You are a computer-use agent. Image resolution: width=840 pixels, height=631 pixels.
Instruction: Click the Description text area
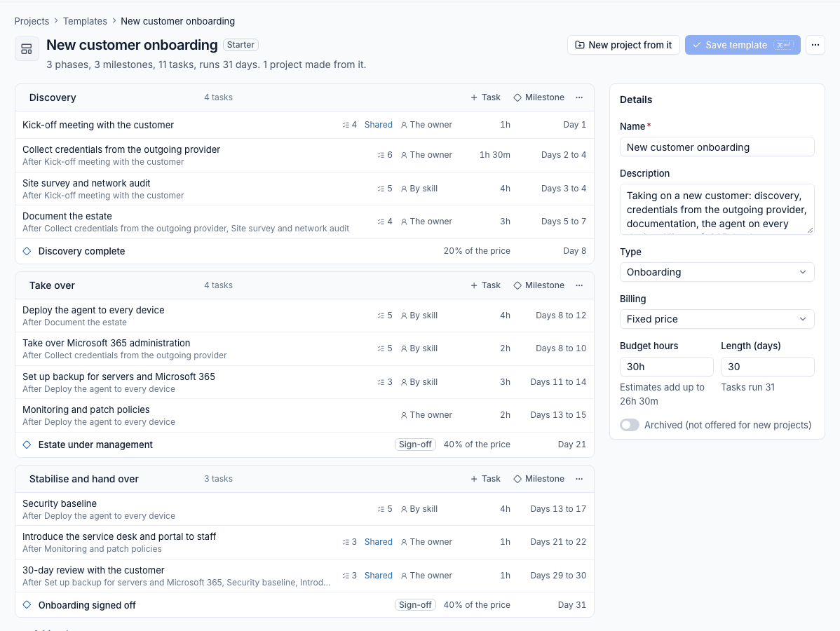717,210
